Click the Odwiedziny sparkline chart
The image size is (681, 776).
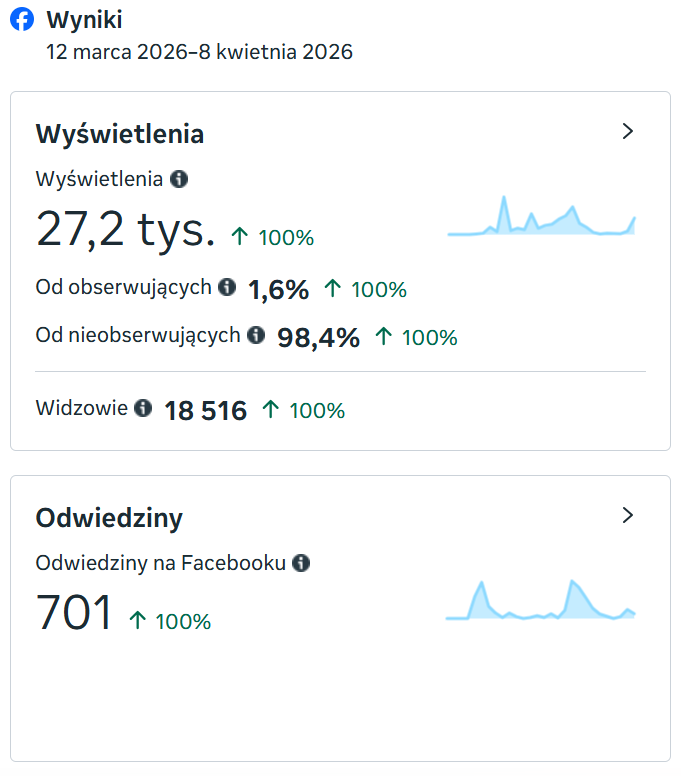click(541, 601)
